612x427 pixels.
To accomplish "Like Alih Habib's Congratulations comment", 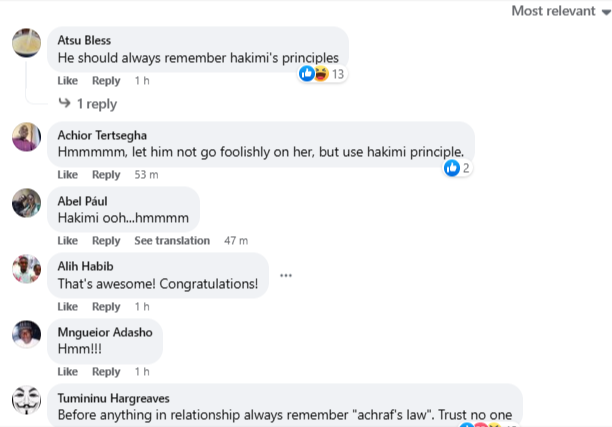I will coord(67,307).
